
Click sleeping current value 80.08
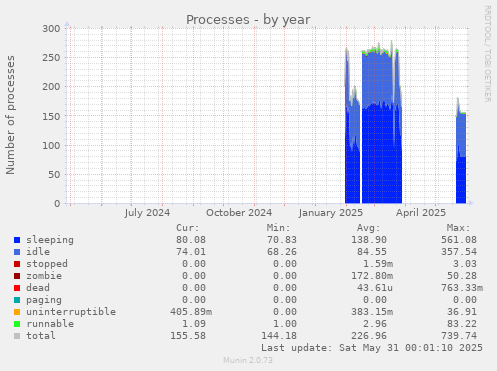coord(191,240)
